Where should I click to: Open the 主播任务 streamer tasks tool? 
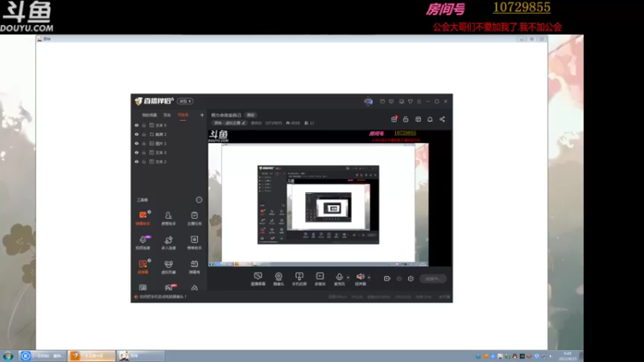point(194,218)
